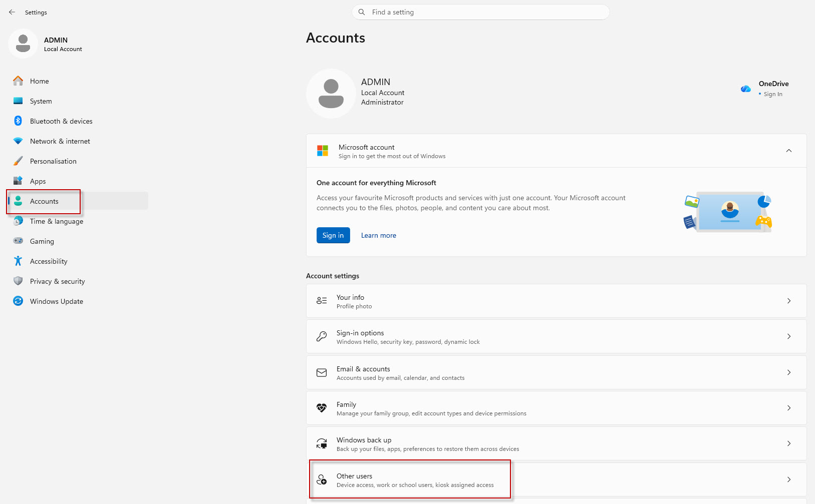Go to Gaming settings
The height and width of the screenshot is (504, 815).
coord(78,241)
